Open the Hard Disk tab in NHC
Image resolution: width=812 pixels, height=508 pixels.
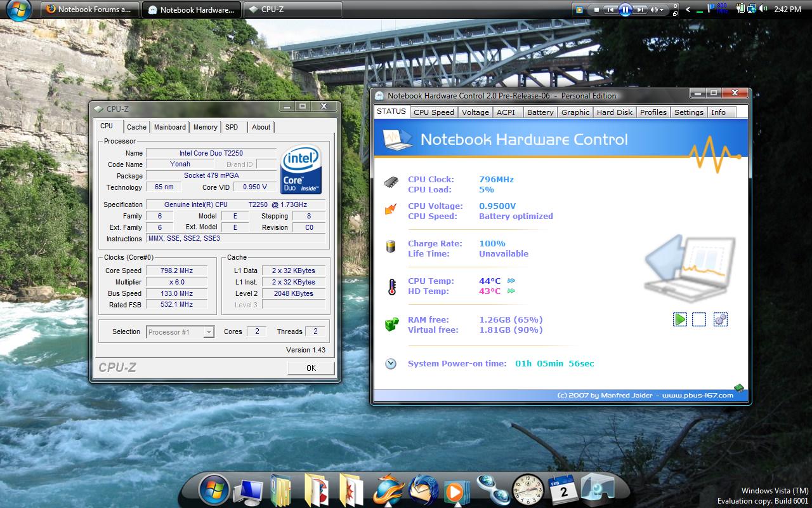tap(615, 112)
